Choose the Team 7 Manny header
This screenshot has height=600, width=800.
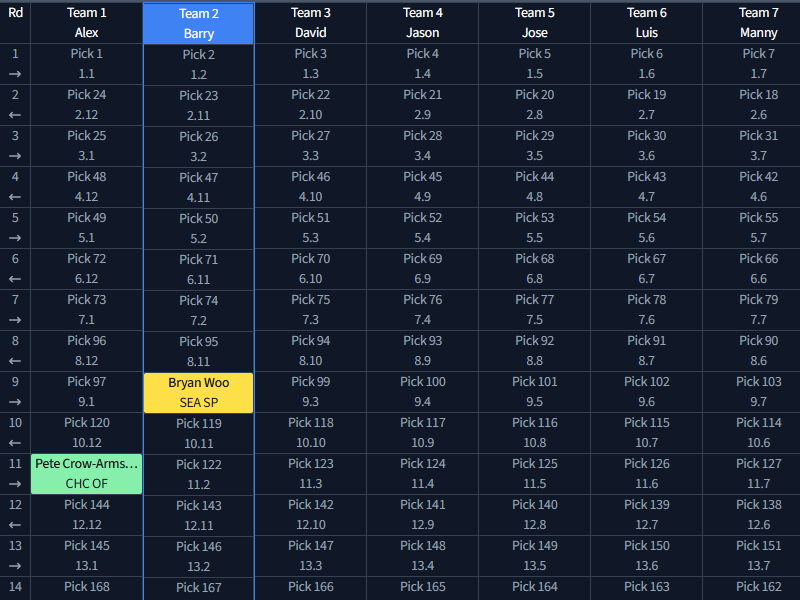pos(752,23)
